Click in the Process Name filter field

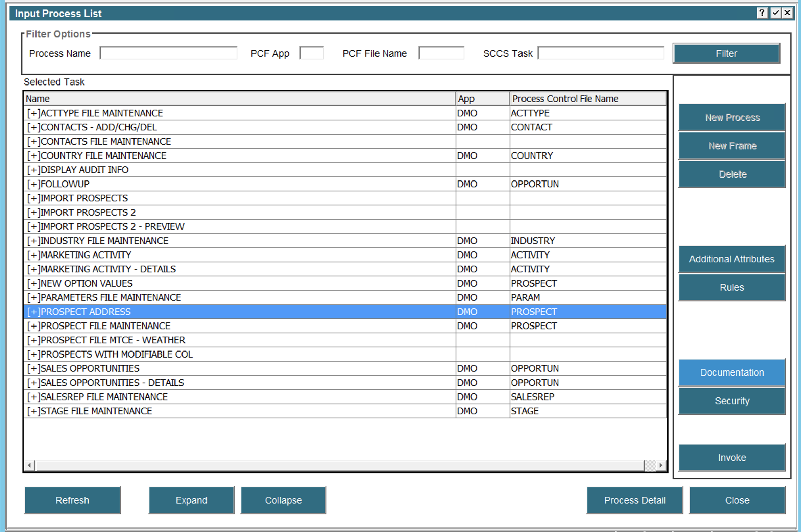point(168,53)
